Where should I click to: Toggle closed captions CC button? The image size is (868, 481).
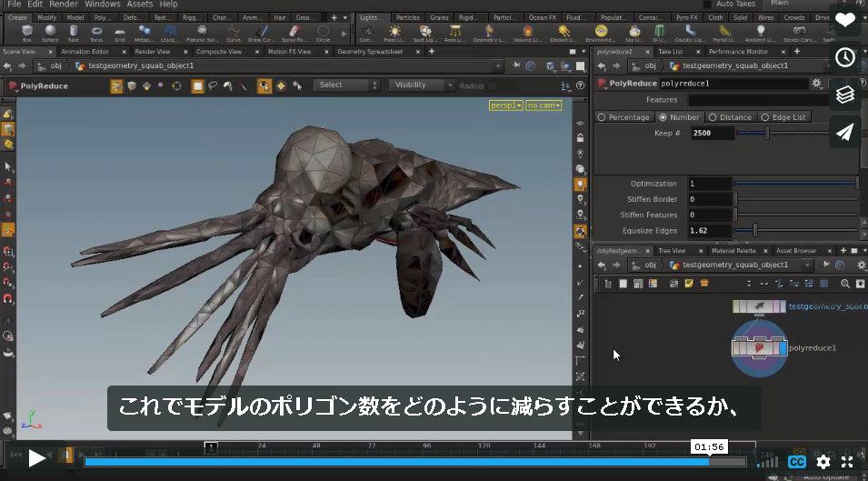point(797,462)
